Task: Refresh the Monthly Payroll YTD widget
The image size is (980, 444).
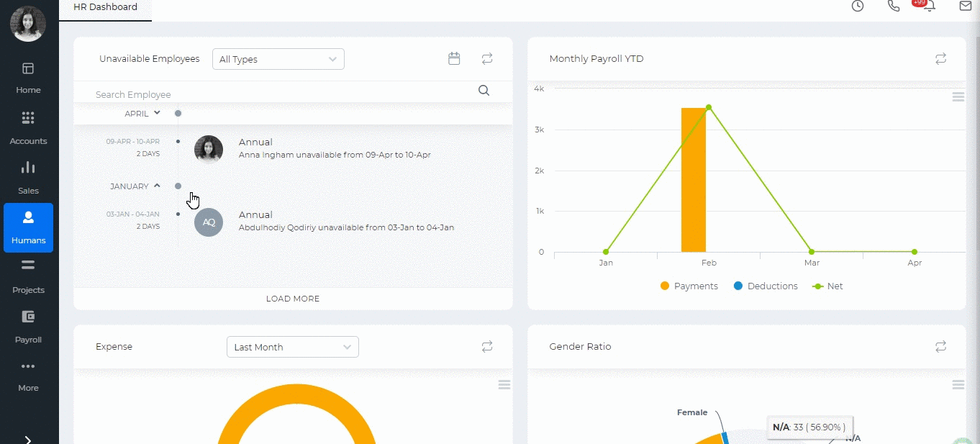Action: (940, 59)
